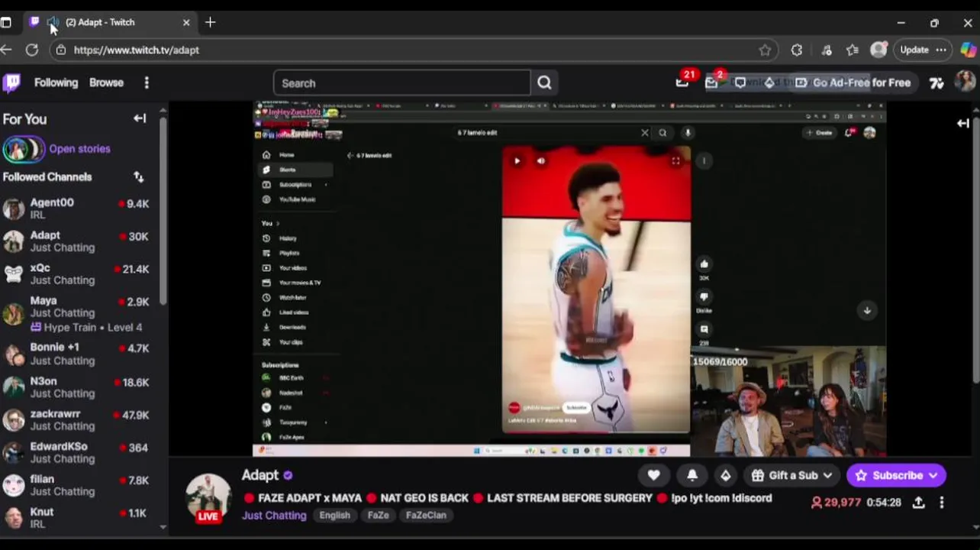Image resolution: width=980 pixels, height=550 pixels.
Task: Focus the Twitch search field
Action: click(401, 82)
